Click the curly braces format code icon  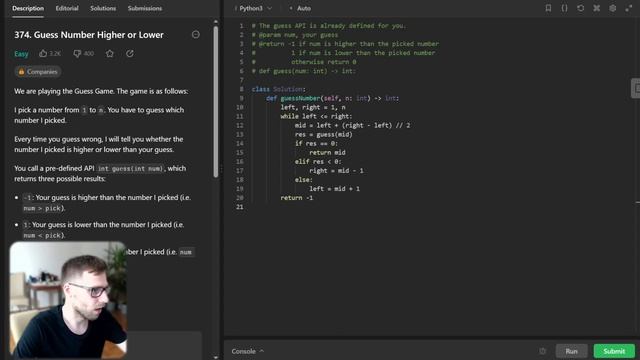(x=564, y=8)
